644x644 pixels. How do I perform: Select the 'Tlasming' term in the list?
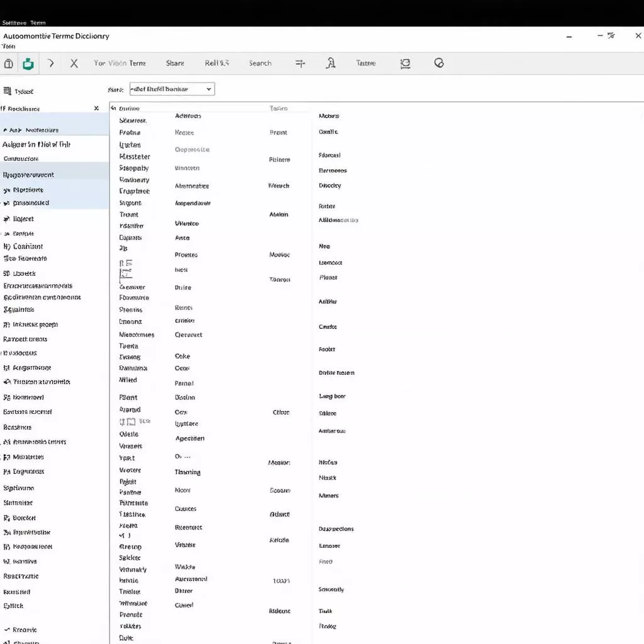[187, 472]
